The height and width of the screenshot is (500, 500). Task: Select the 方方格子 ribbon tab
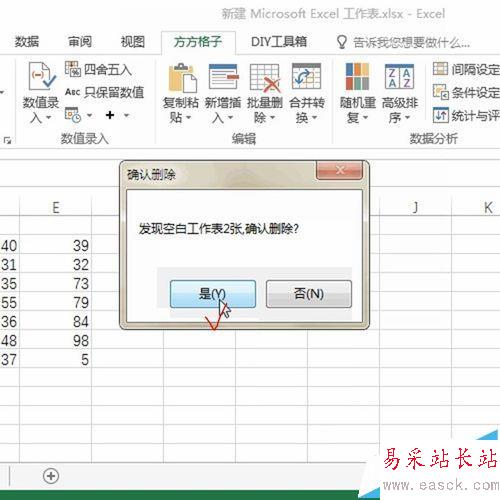tap(198, 42)
